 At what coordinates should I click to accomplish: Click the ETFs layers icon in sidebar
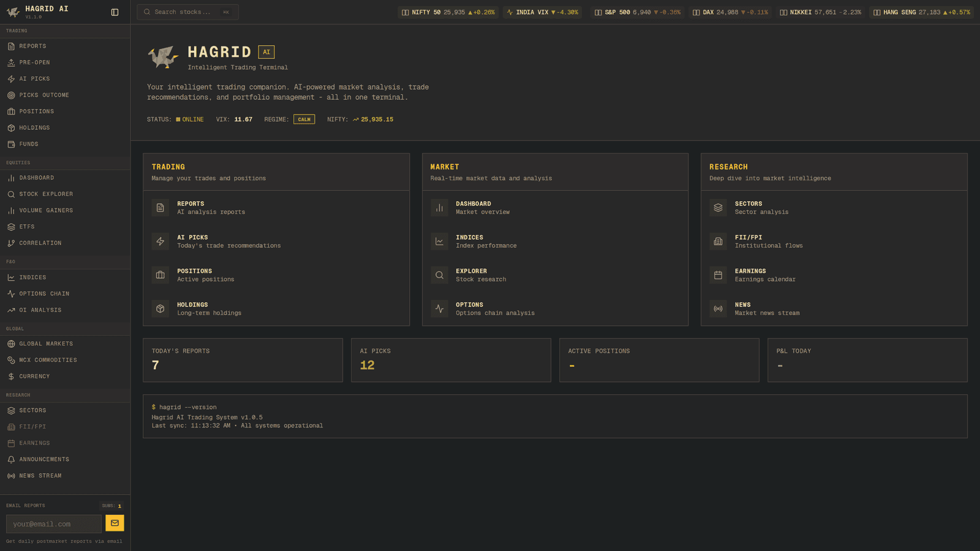pos(11,227)
